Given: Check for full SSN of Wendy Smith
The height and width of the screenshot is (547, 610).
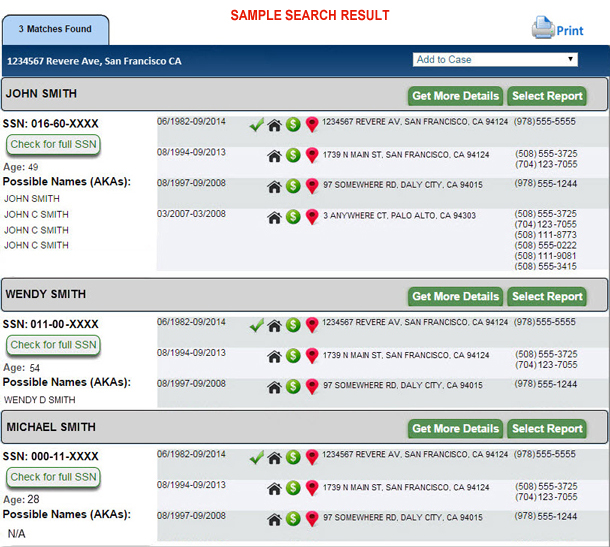Looking at the screenshot, I should click(53, 345).
